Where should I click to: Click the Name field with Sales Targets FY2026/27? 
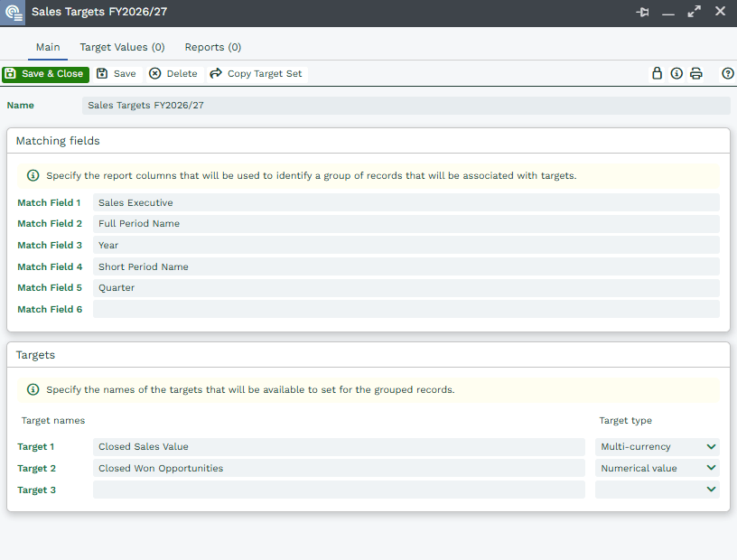point(406,106)
